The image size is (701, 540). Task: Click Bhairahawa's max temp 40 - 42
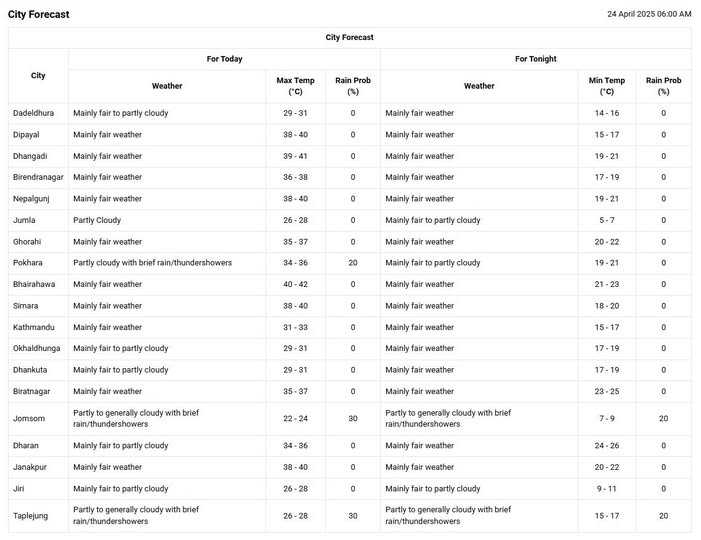295,284
